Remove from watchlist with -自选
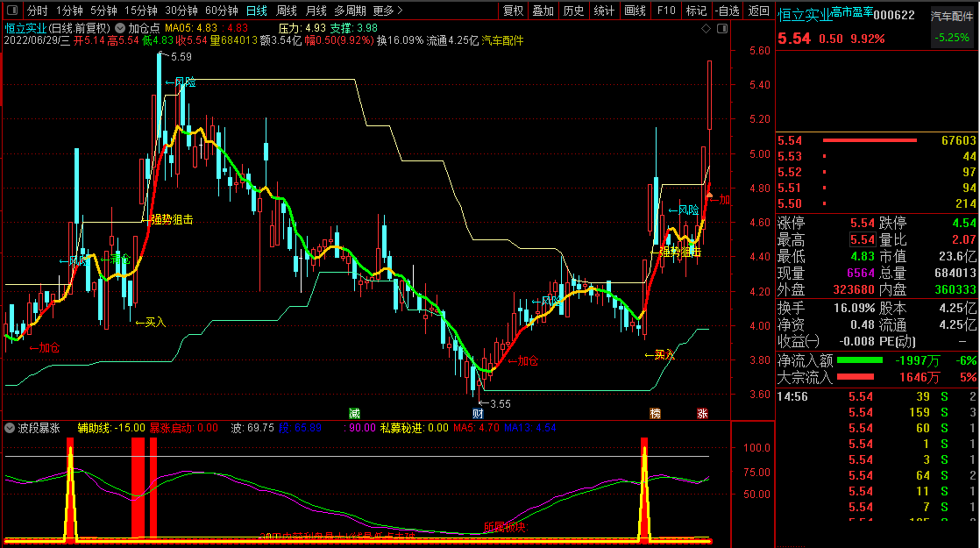 pyautogui.click(x=728, y=11)
